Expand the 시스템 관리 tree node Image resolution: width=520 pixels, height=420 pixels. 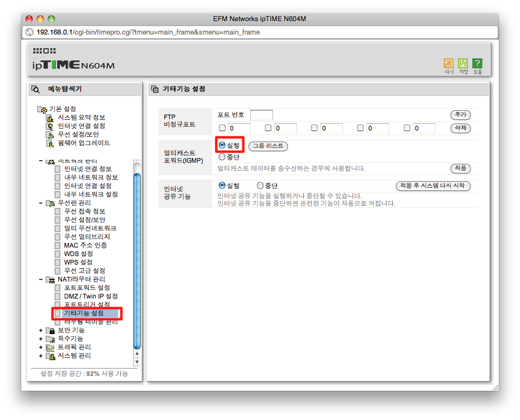click(x=41, y=356)
